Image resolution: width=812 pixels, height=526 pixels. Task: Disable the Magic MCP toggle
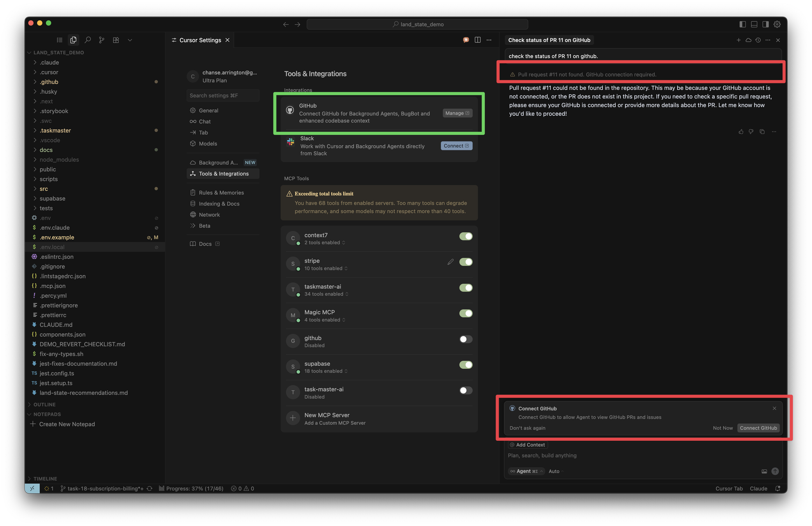[x=466, y=313]
